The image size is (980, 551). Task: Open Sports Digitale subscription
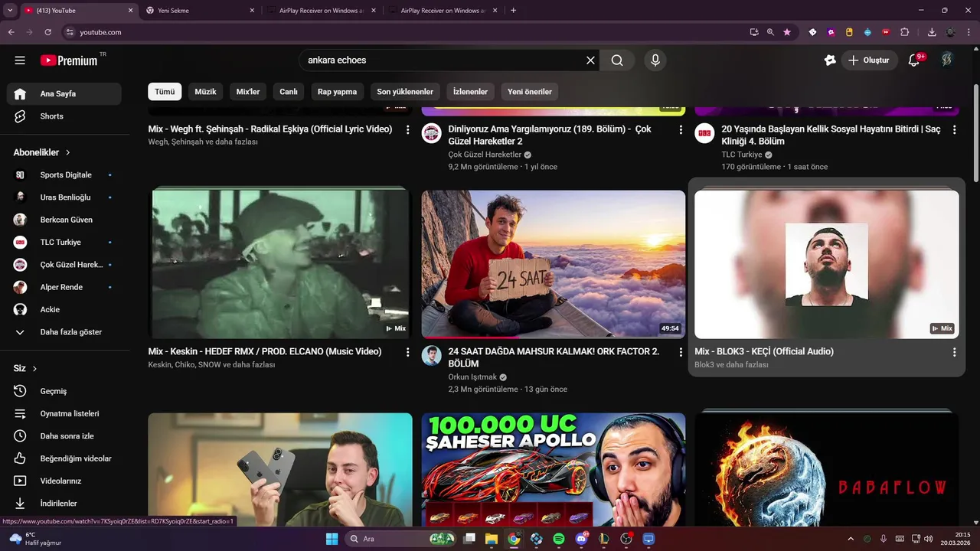point(64,175)
